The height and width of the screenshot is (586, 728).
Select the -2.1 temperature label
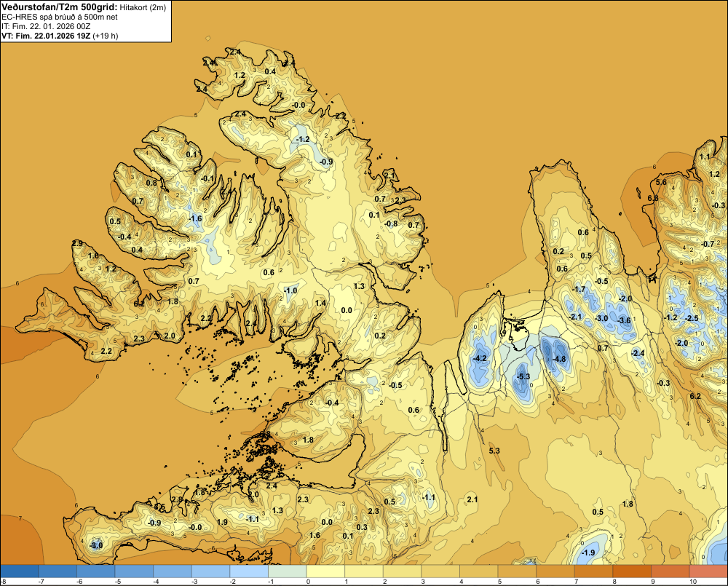pos(575,317)
